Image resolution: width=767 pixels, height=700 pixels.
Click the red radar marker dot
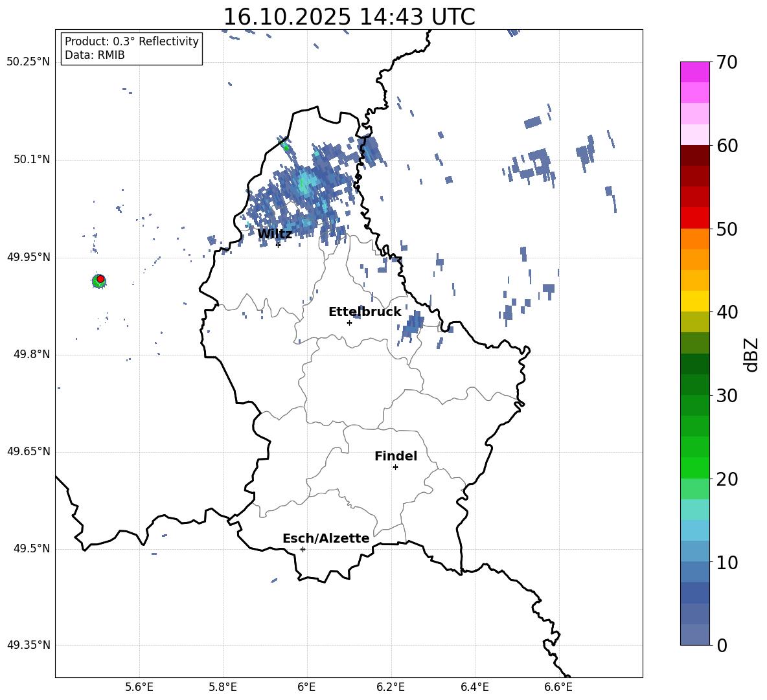[100, 278]
